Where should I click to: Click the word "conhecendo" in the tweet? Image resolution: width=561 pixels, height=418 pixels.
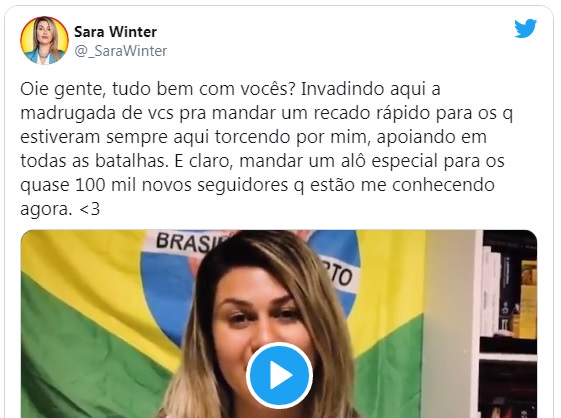[443, 185]
